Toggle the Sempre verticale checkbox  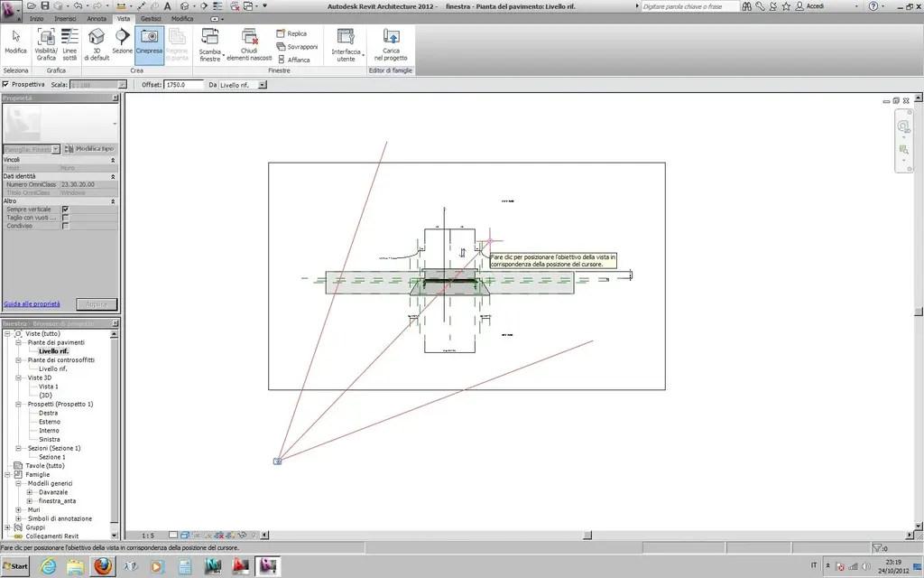pos(65,210)
